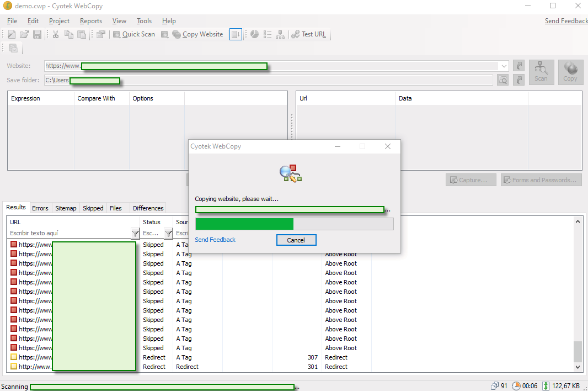Switch to the Skipped tab
588x391 pixels.
[x=93, y=208]
